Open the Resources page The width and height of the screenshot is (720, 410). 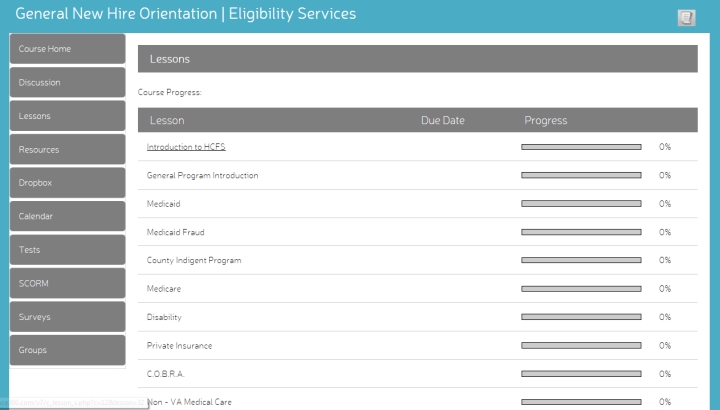click(67, 150)
